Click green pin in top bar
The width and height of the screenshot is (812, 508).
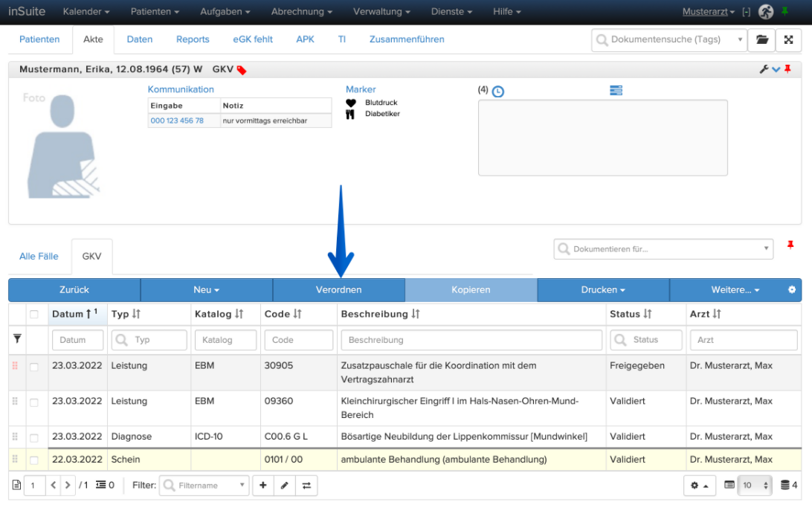(x=785, y=11)
